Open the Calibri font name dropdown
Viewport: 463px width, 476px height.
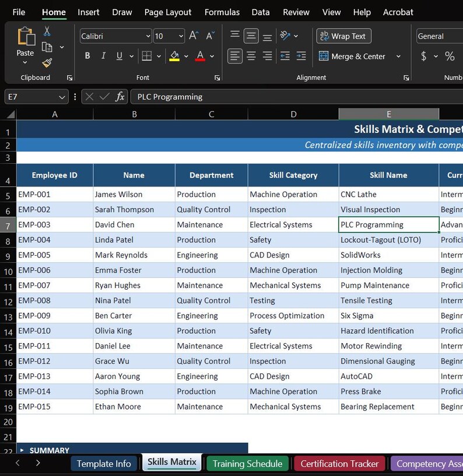(x=148, y=36)
